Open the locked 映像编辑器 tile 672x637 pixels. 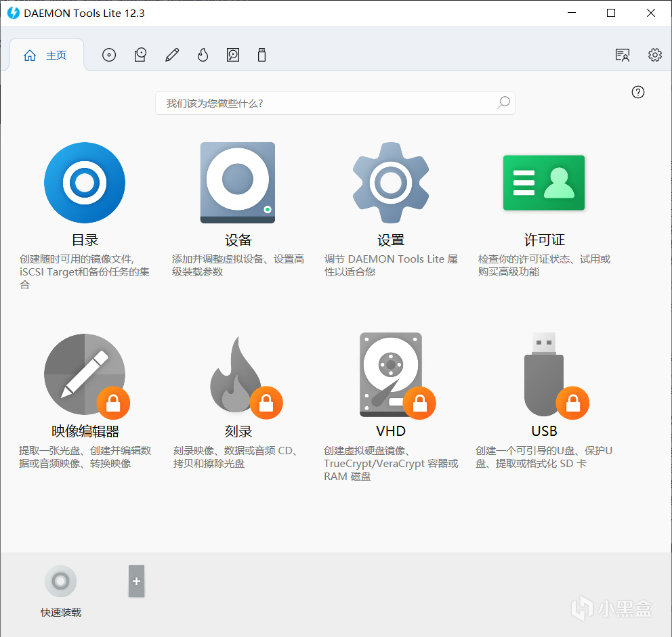86,375
